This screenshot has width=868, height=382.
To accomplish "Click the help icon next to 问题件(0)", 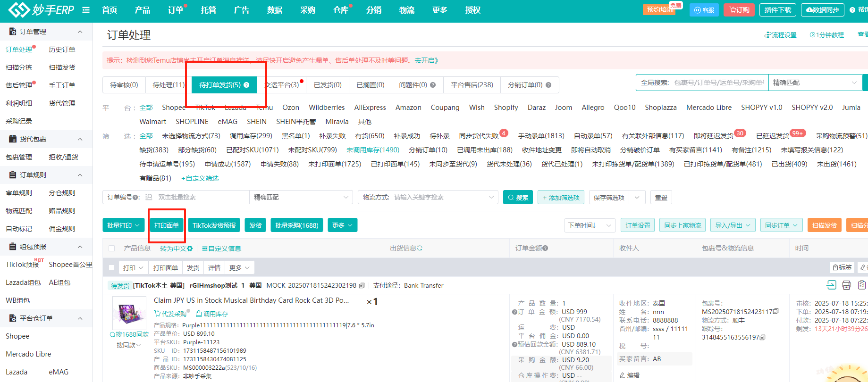I will point(433,85).
